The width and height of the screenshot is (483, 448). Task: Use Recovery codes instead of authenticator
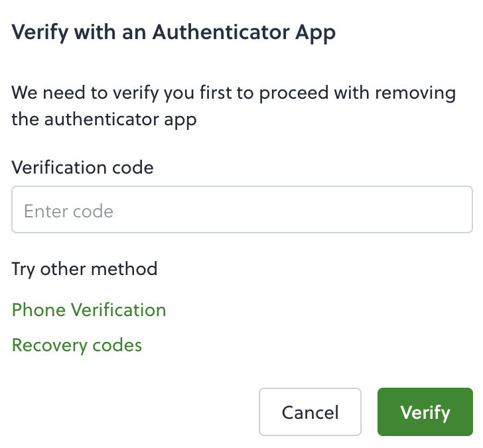point(77,345)
